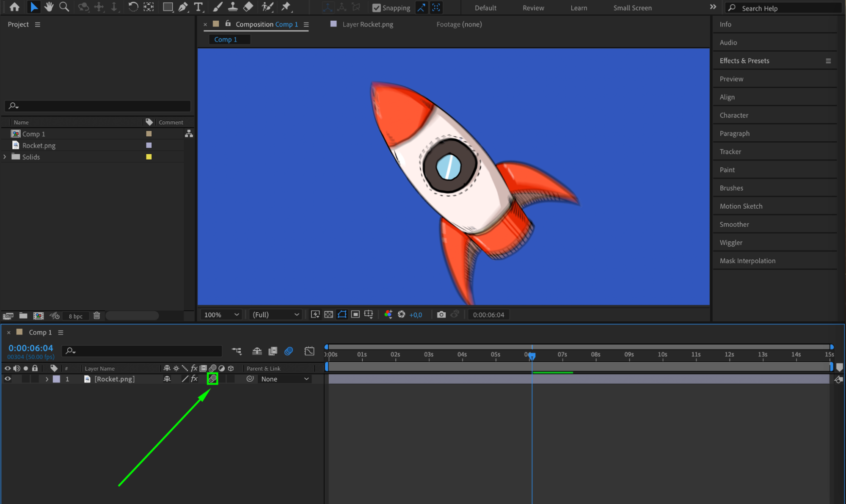Switch to the Layer Rocket.png tab
This screenshot has width=846, height=504.
367,24
